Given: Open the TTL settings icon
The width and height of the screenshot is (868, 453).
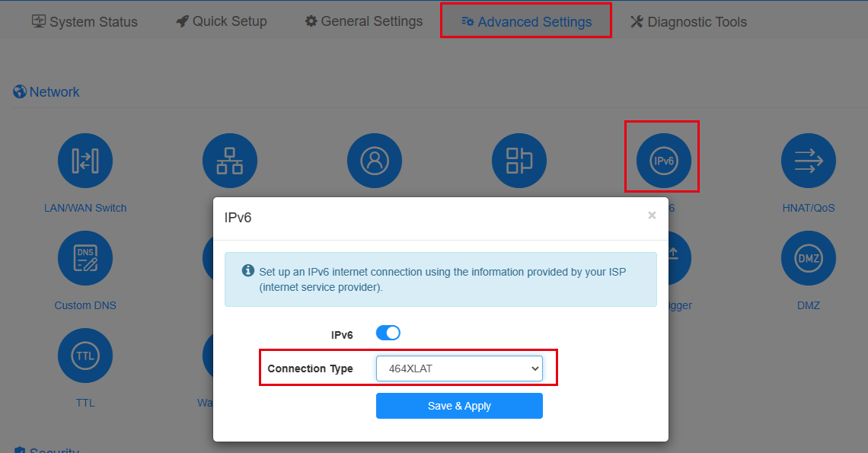Looking at the screenshot, I should pyautogui.click(x=85, y=356).
